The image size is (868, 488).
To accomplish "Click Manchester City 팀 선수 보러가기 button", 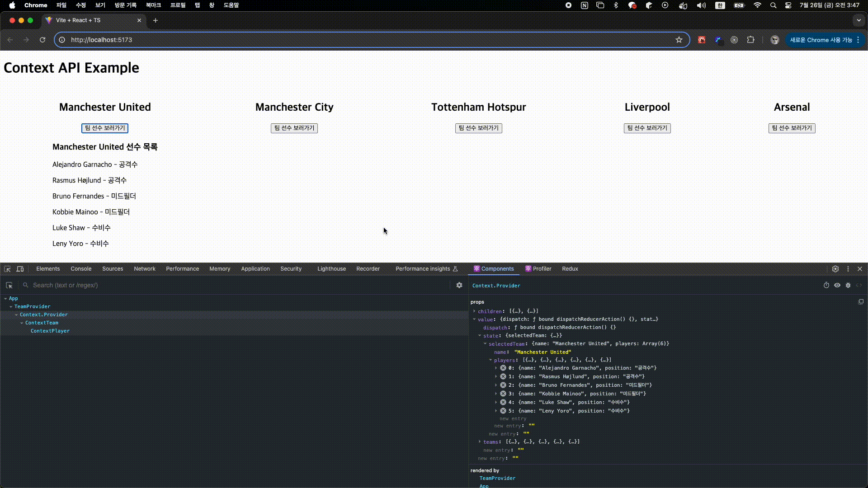I will (294, 128).
